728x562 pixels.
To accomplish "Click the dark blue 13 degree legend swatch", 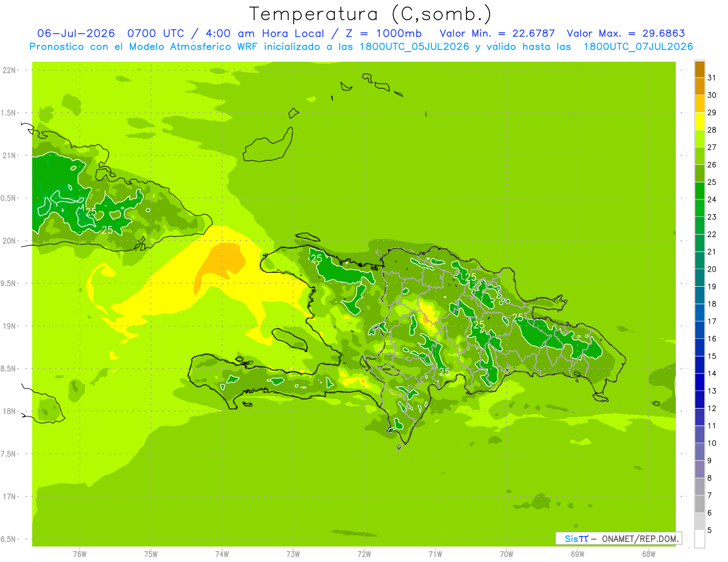I will click(x=699, y=383).
